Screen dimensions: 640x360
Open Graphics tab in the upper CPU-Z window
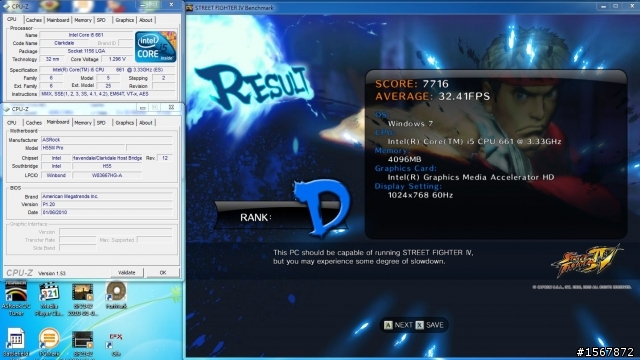pyautogui.click(x=124, y=20)
